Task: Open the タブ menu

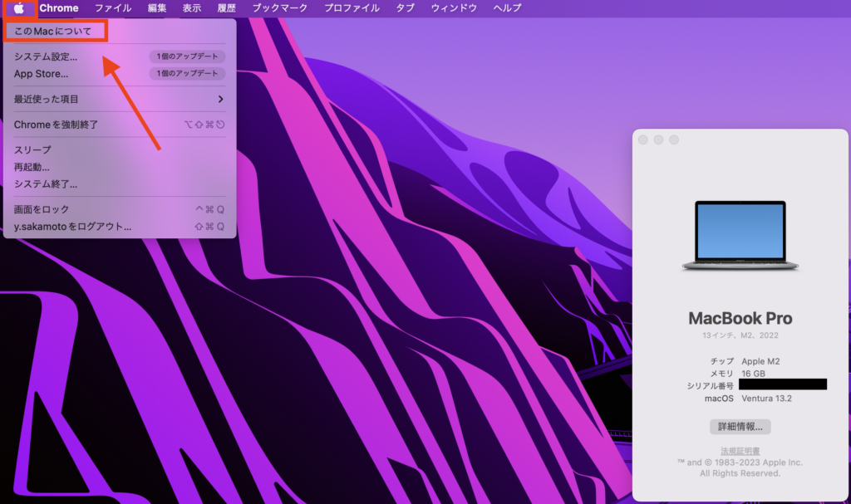Action: (x=405, y=8)
